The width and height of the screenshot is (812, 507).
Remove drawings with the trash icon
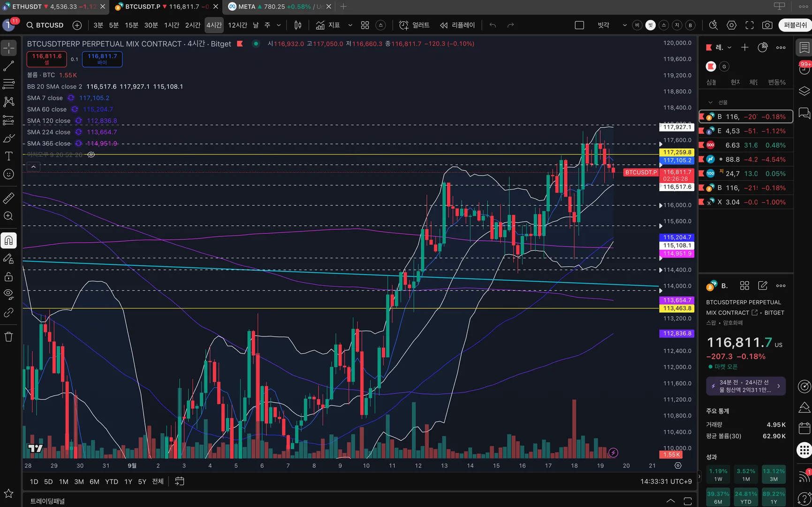point(9,337)
